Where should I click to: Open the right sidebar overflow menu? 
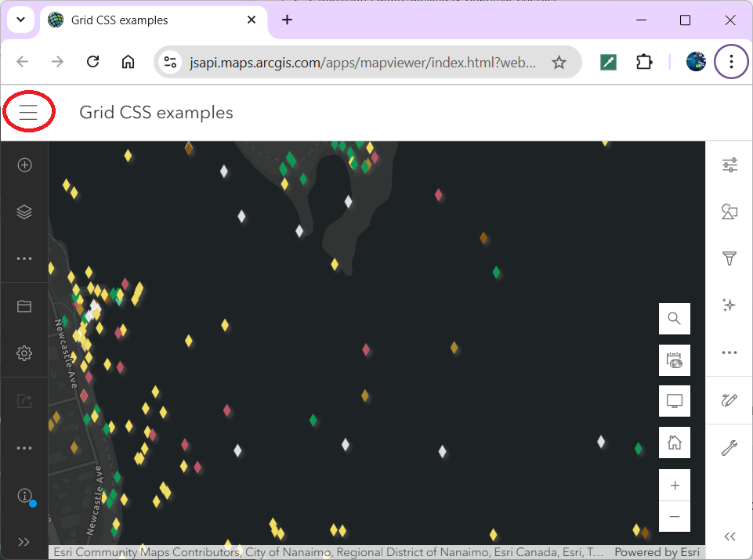coord(729,353)
